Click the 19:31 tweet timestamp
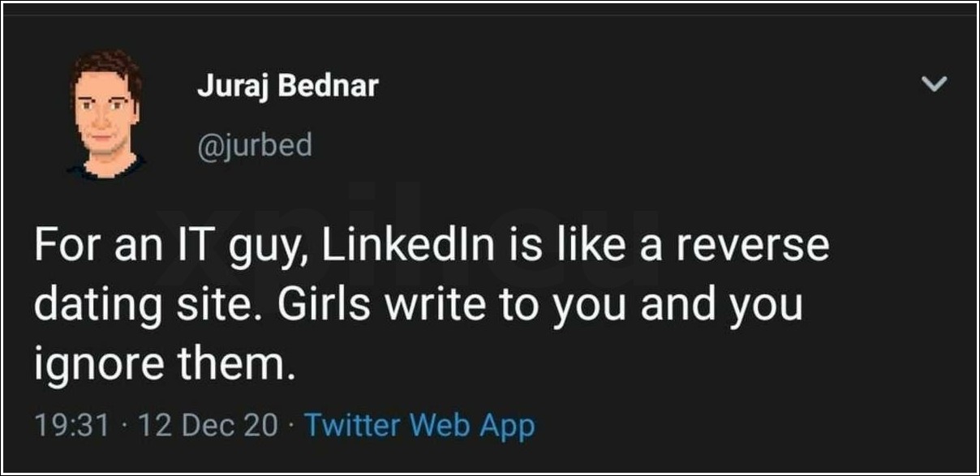 (72, 424)
